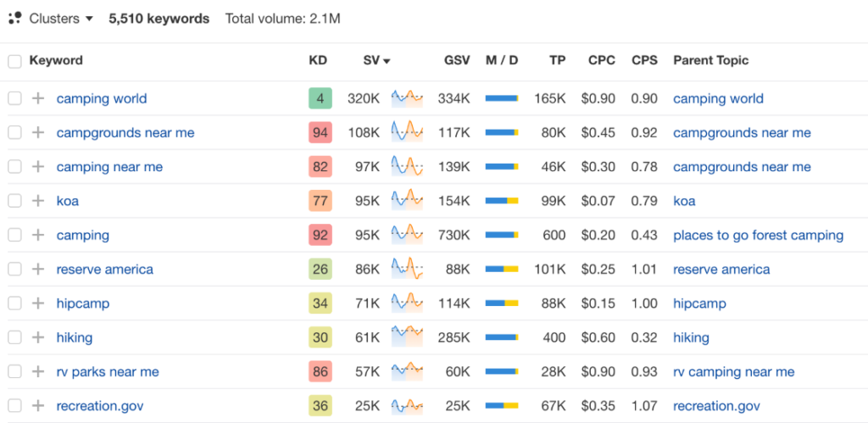Click the Total volume: 2.1M text
This screenshot has width=868, height=423.
point(283,19)
